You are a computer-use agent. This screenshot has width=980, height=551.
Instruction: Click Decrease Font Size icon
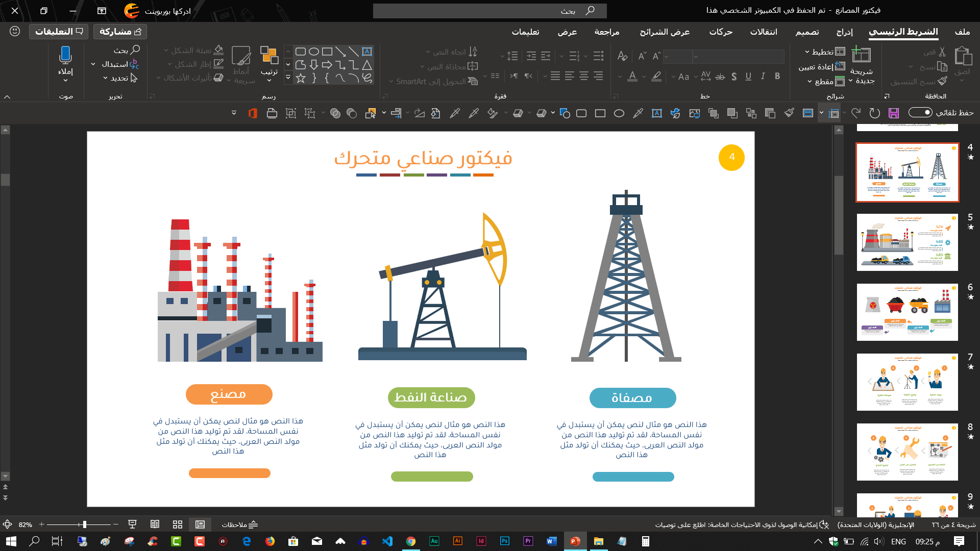tap(643, 56)
